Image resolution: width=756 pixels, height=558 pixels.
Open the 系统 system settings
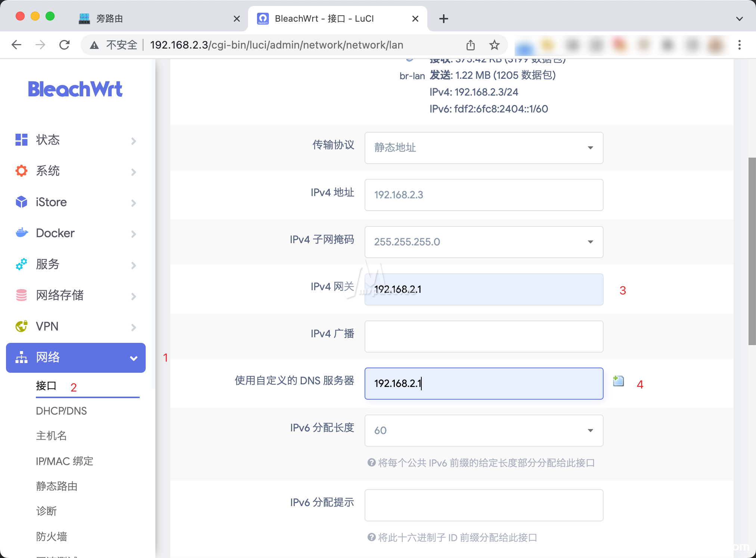tap(48, 171)
